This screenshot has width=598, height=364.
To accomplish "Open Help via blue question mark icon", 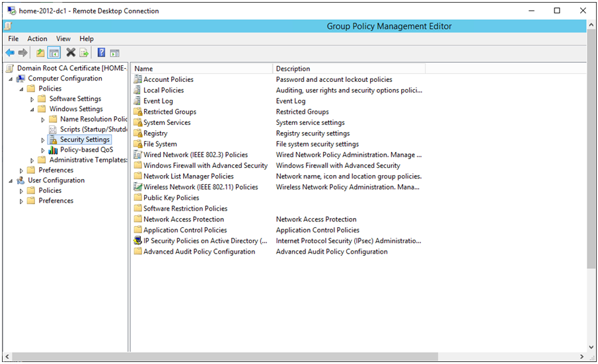I will pos(102,53).
